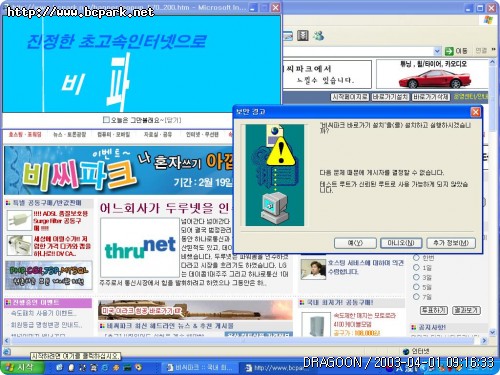
Task: Click the 인터넷 zone globe icon in status bar
Action: (406, 351)
